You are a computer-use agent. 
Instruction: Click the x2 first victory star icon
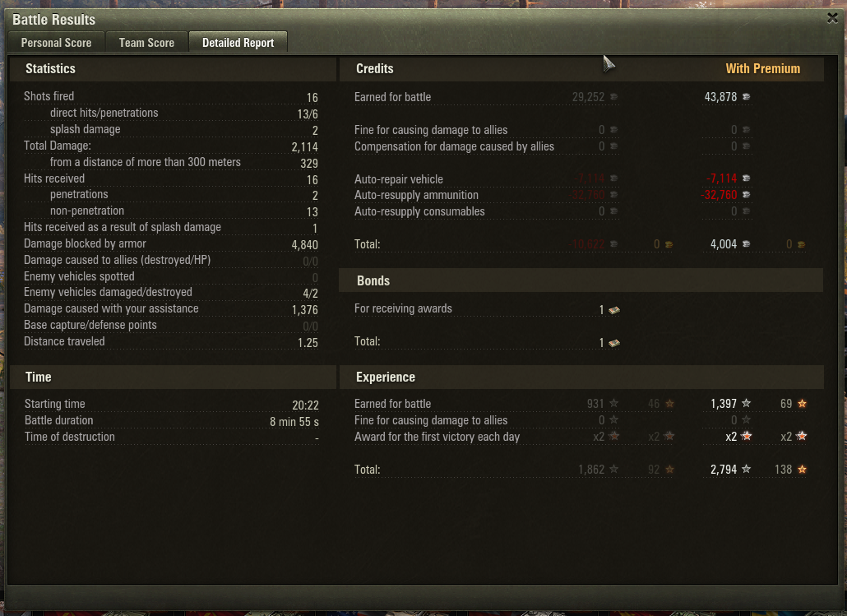click(x=746, y=436)
